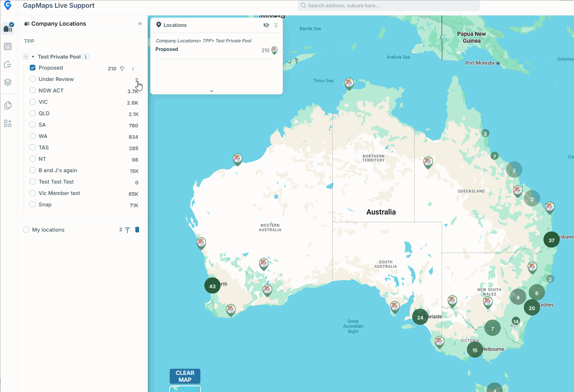The image size is (574, 392).
Task: Delete My locations with trash icon
Action: (137, 230)
